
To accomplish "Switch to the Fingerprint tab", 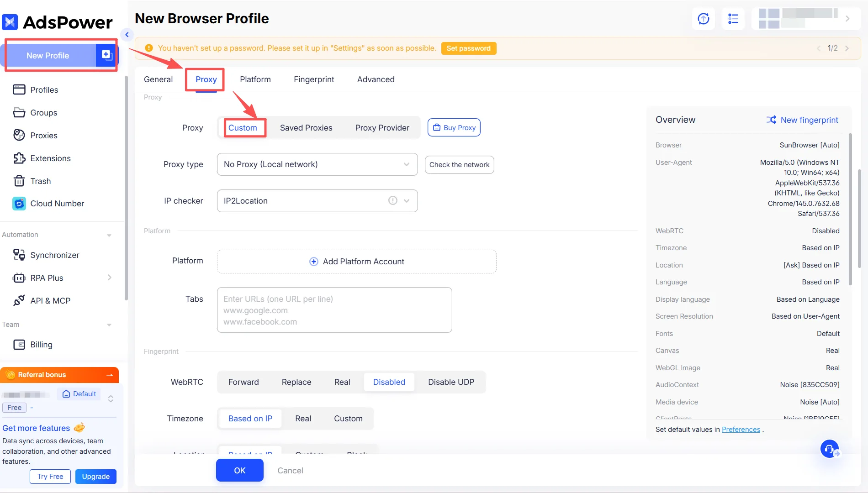I will click(314, 79).
